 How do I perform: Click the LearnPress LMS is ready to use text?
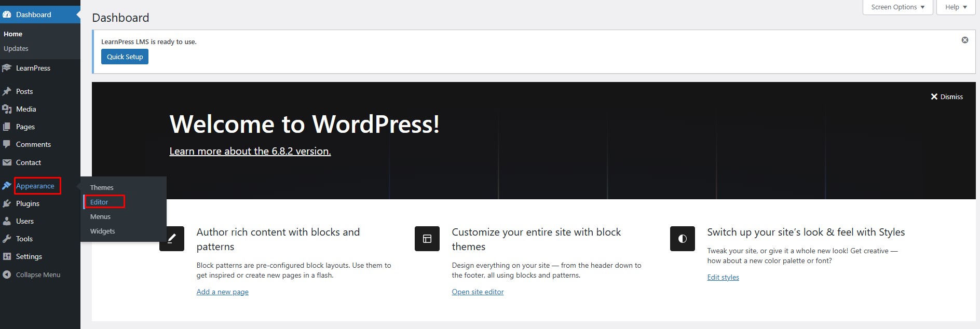[149, 42]
